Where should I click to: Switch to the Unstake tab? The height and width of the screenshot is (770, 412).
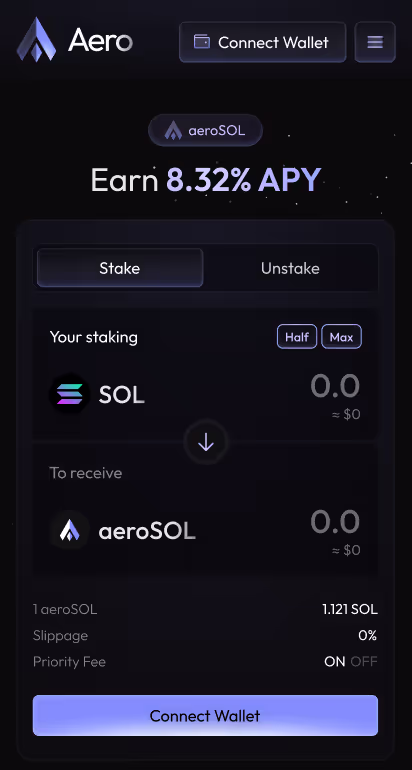coord(290,268)
